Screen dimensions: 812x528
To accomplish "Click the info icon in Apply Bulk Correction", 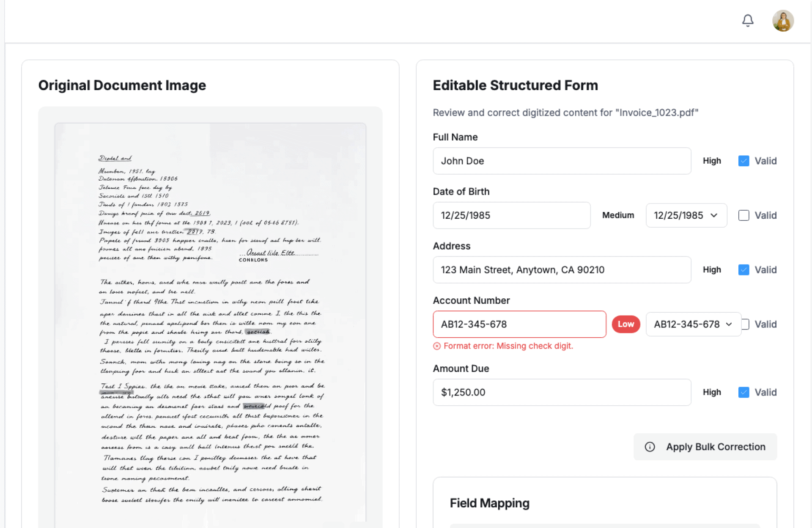I will (650, 447).
